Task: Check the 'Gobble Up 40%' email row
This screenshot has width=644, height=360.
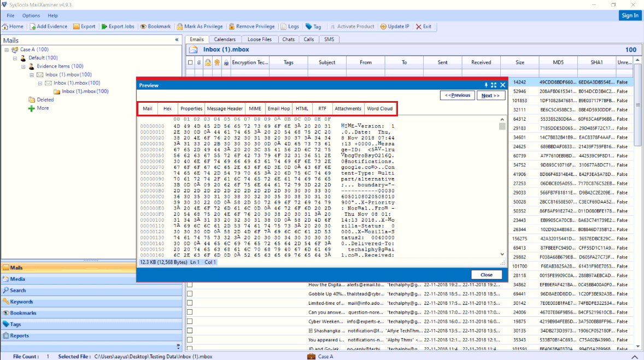Action: (190, 294)
